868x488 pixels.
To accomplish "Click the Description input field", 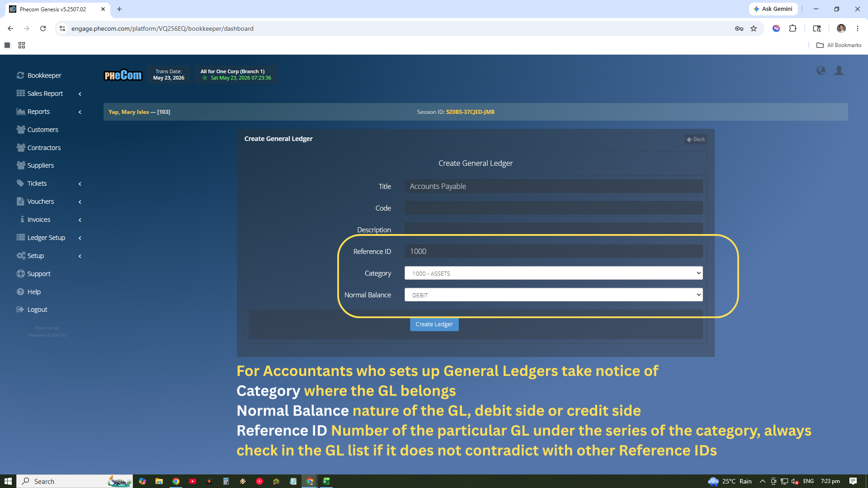I will coord(553,229).
